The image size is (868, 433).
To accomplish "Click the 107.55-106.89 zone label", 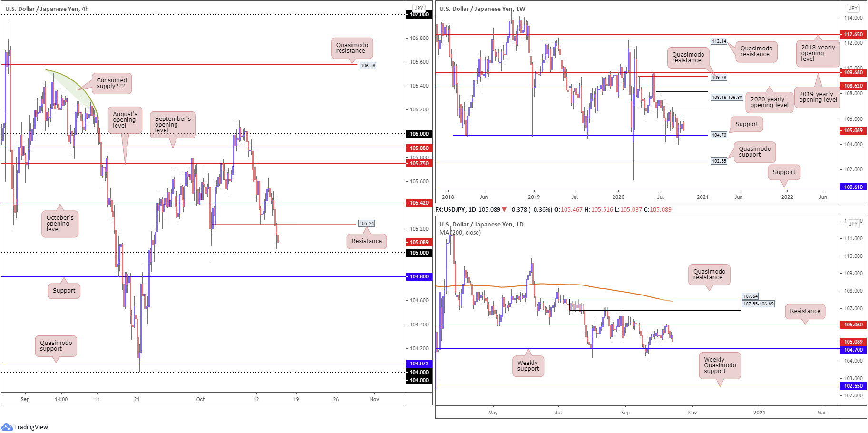I will tap(759, 304).
